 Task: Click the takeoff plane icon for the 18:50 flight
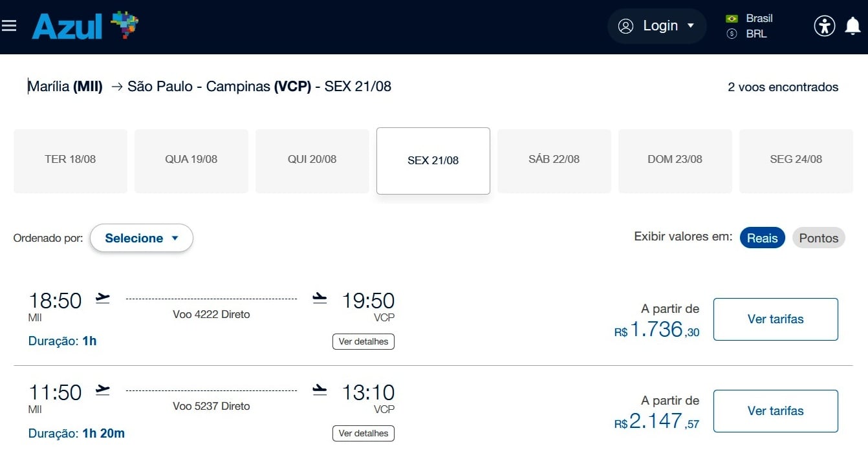pyautogui.click(x=103, y=298)
